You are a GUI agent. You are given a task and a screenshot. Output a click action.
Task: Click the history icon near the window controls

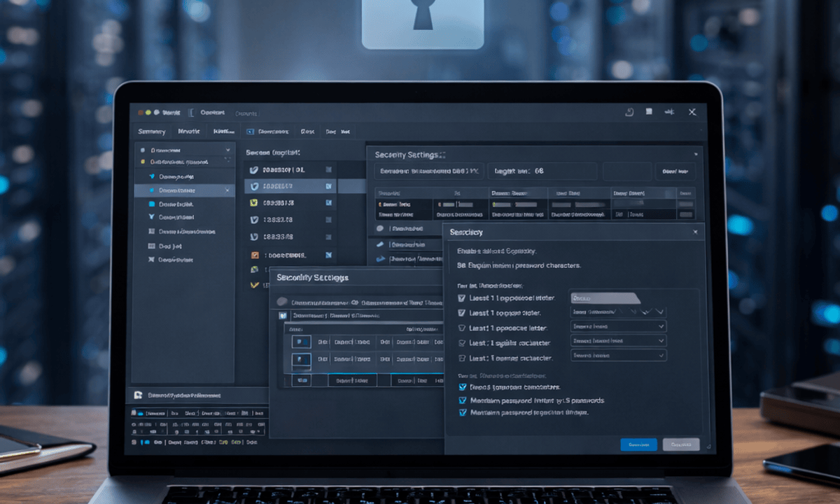pos(630,113)
